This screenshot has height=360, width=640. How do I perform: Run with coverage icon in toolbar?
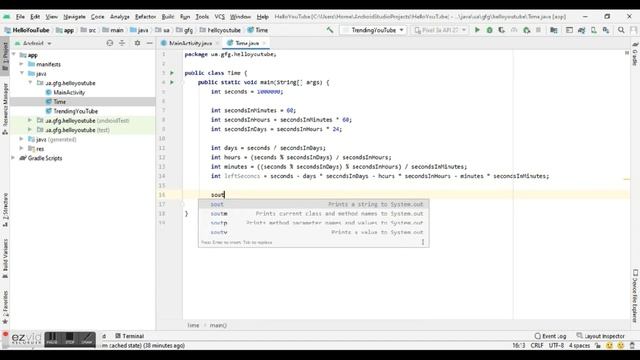point(501,30)
